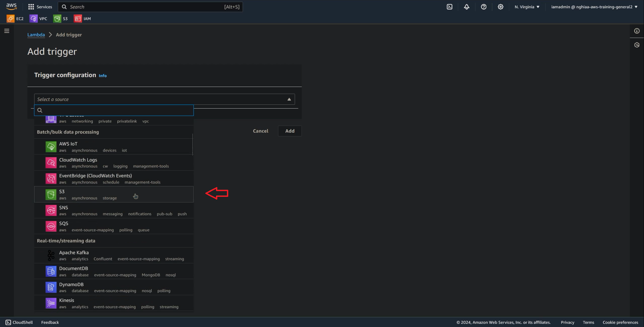Open the AWS home logo
This screenshot has width=644, height=327.
(x=11, y=6)
